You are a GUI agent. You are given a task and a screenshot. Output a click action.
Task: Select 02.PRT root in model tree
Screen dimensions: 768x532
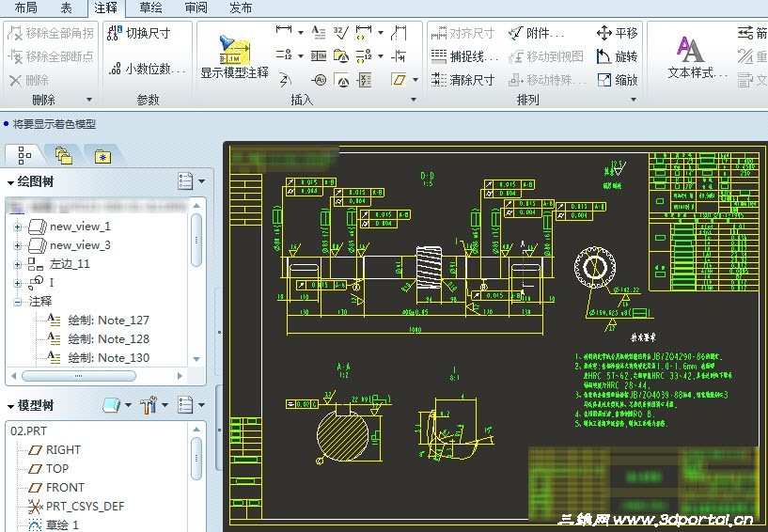tap(29, 431)
